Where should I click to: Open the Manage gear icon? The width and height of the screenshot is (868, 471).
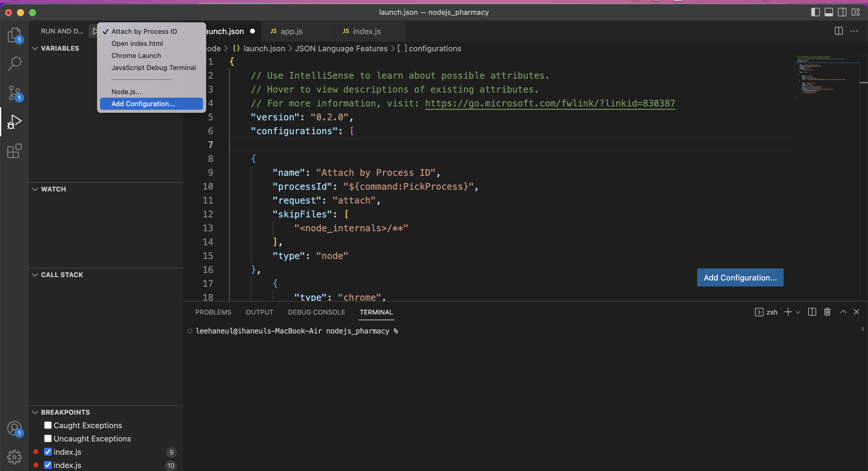(x=14, y=457)
